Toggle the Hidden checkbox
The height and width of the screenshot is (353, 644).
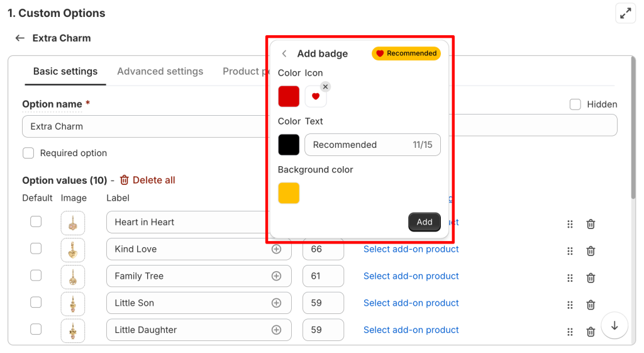(x=575, y=104)
